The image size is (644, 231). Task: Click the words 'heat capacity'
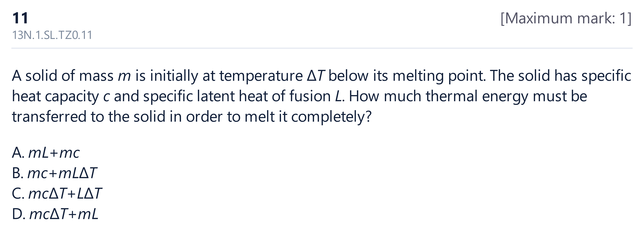(x=55, y=96)
